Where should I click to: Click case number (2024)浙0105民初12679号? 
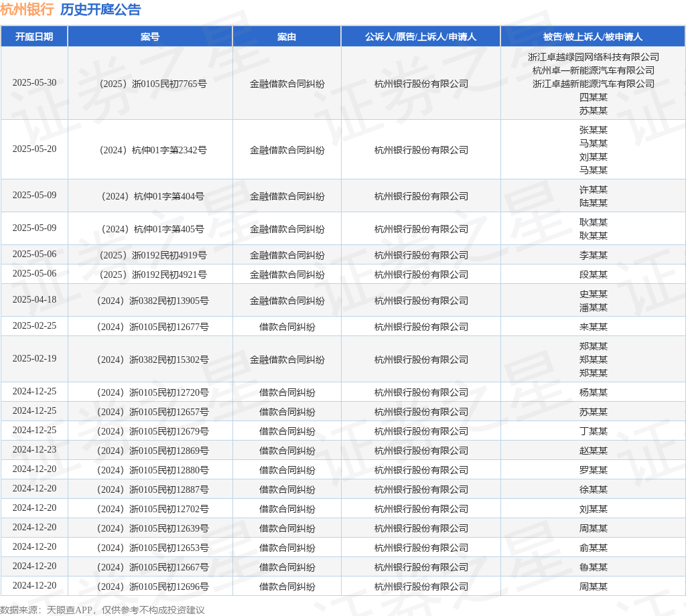tap(153, 431)
